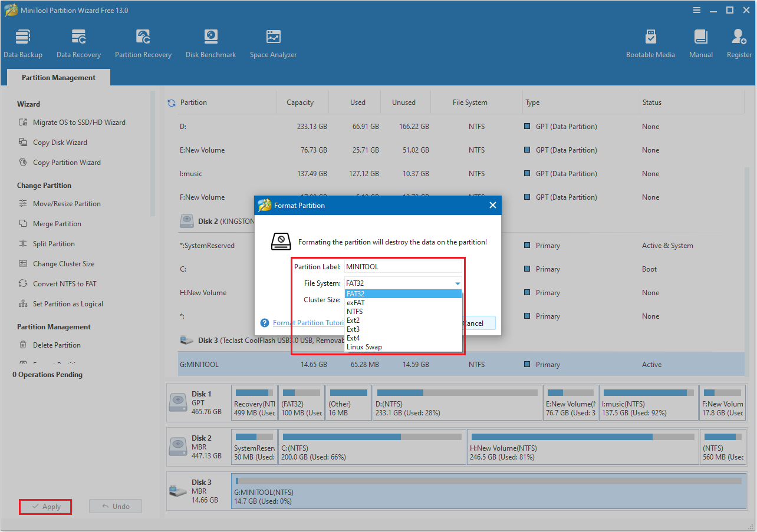Launch Data Recovery

point(78,42)
